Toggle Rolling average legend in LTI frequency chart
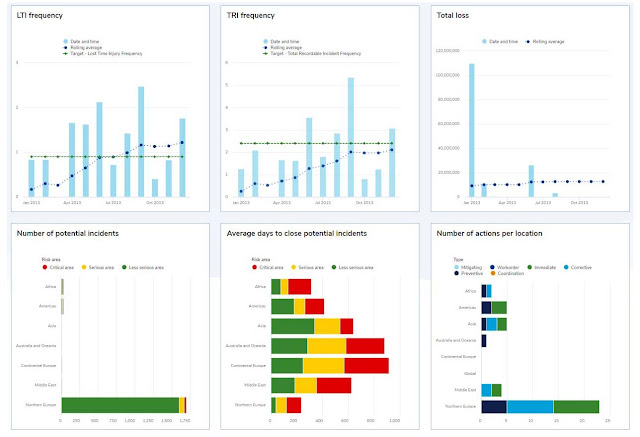Screen dimensions: 640x437 tap(82, 47)
